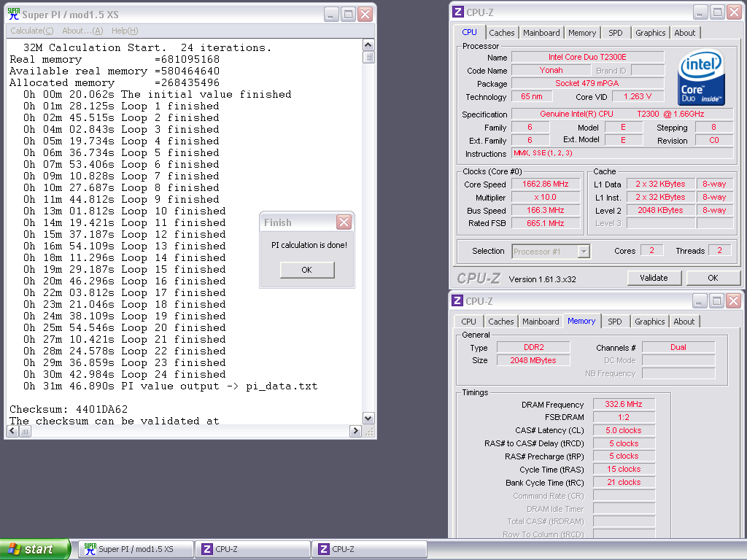Confirm OK in the Finish dialog
This screenshot has height=560, width=747.
(x=307, y=270)
